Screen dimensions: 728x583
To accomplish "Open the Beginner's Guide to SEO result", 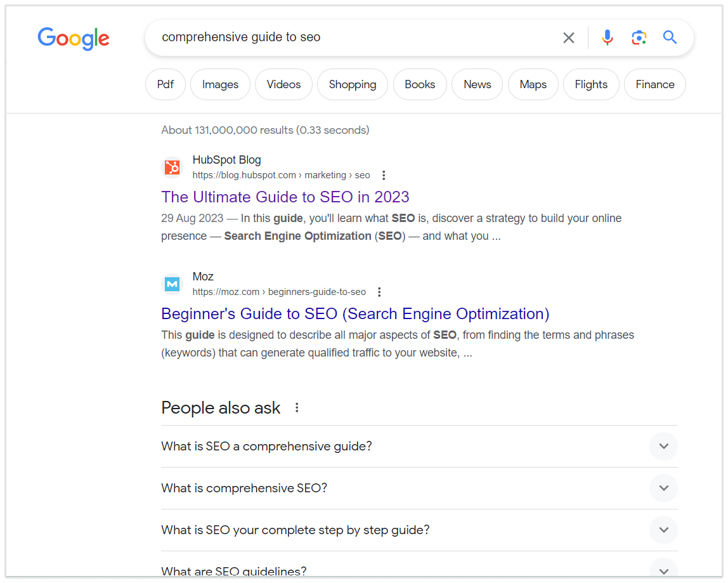I will tap(355, 313).
